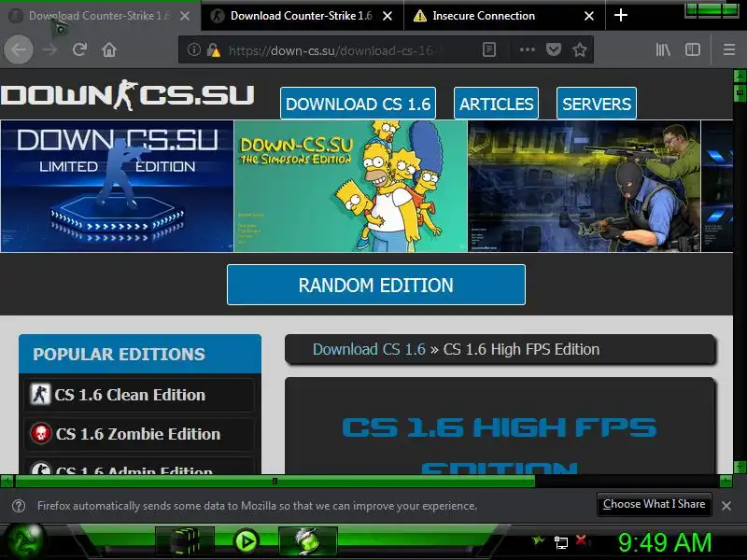Toggle Reader View icon in address bar
Viewport: 747px width, 560px height.
pyautogui.click(x=489, y=49)
